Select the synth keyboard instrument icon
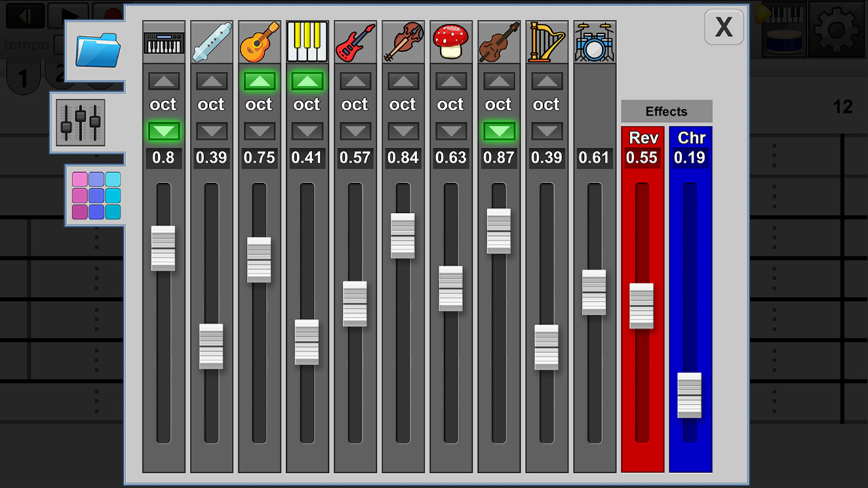This screenshot has width=868, height=488. point(163,41)
